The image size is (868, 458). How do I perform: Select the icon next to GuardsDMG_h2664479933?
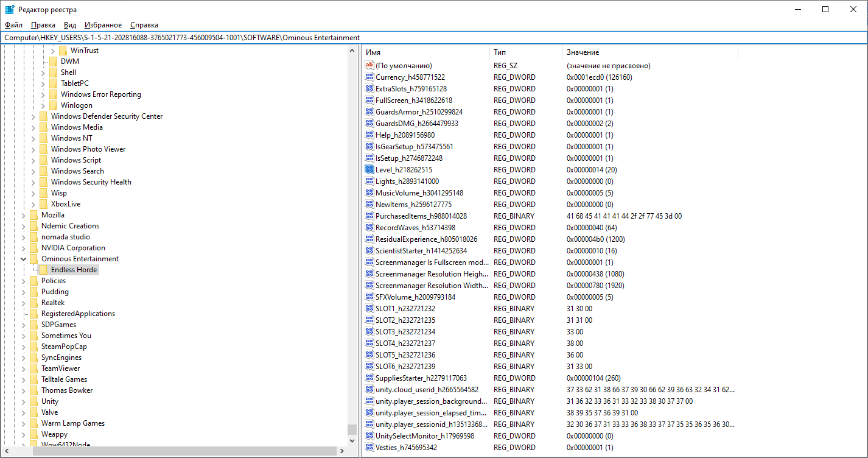(369, 124)
